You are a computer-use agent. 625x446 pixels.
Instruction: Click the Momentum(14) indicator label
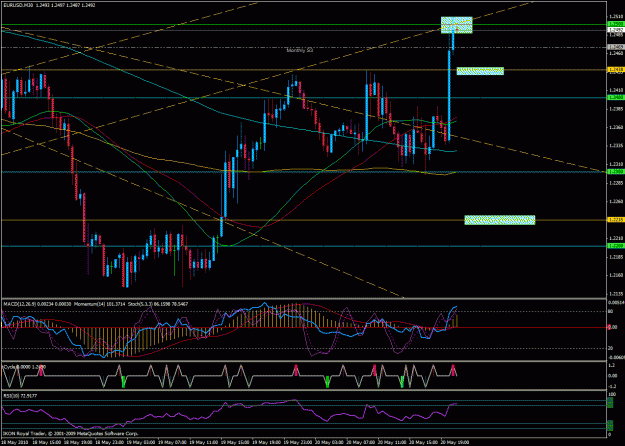point(98,304)
